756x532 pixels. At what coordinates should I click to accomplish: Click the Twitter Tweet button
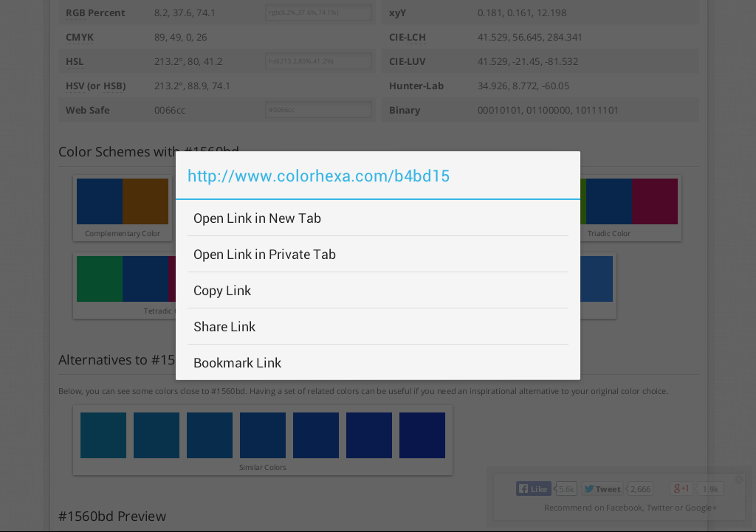(x=602, y=488)
